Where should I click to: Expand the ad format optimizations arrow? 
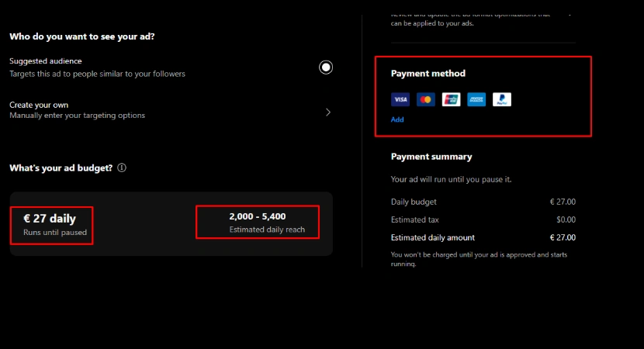click(x=570, y=14)
